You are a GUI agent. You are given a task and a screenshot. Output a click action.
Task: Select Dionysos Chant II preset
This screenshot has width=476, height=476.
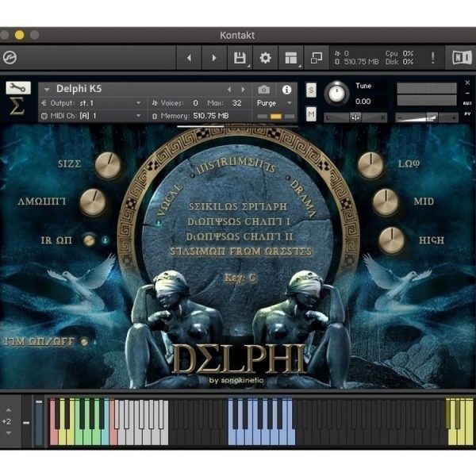tap(240, 236)
